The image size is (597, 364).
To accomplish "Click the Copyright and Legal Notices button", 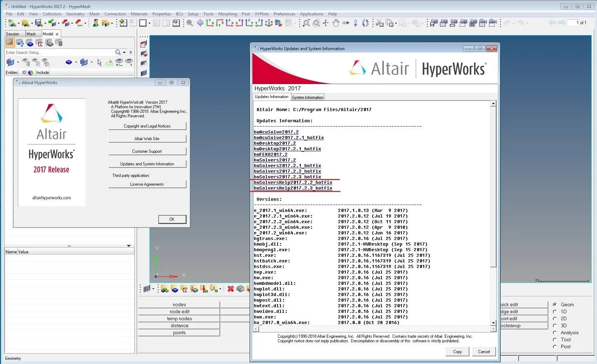I will 147,126.
